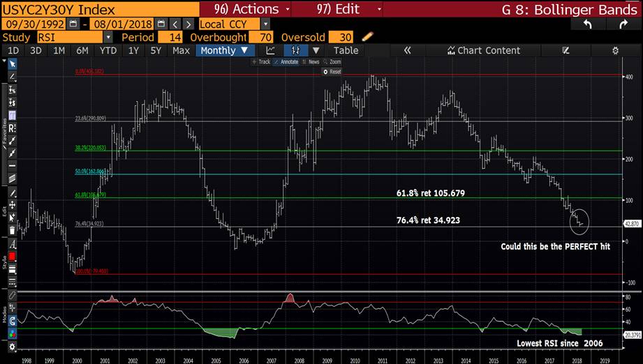643x364 pixels.
Task: Pick the percent change measure tool
Action: click(13, 90)
